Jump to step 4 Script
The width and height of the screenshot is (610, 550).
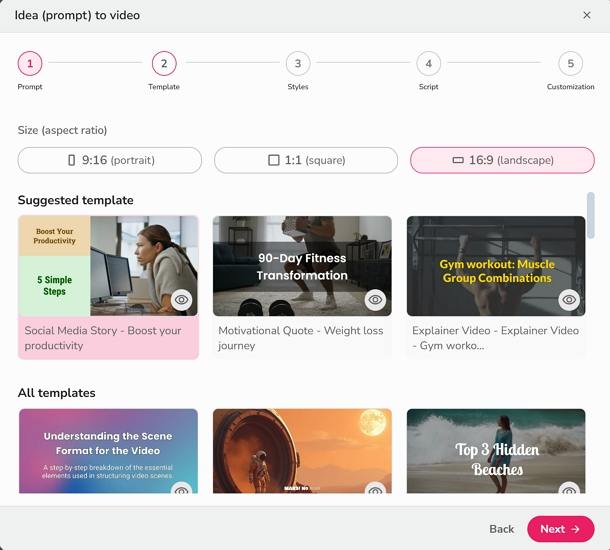(x=428, y=63)
